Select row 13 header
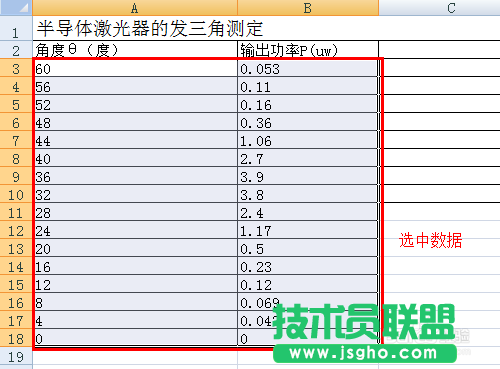 [16, 248]
